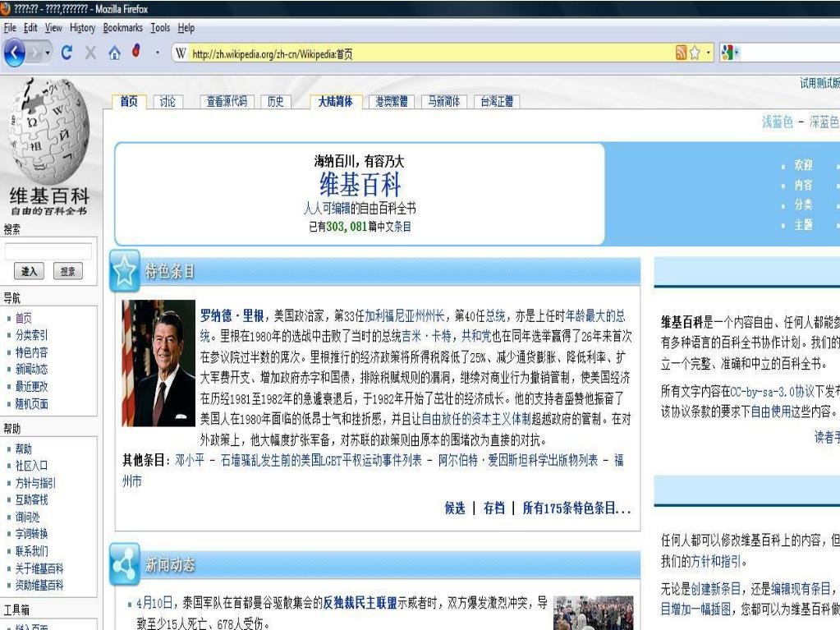
Task: Click the 候选 link
Action: point(455,508)
